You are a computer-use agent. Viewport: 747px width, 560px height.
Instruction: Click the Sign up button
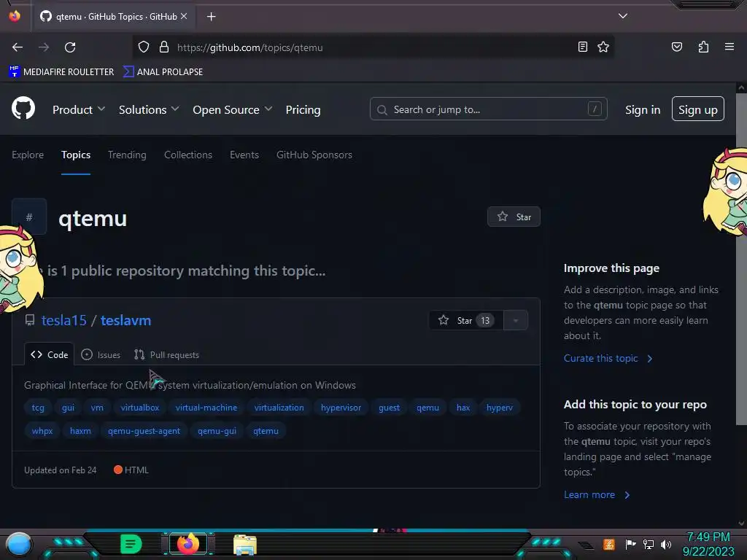click(x=698, y=109)
